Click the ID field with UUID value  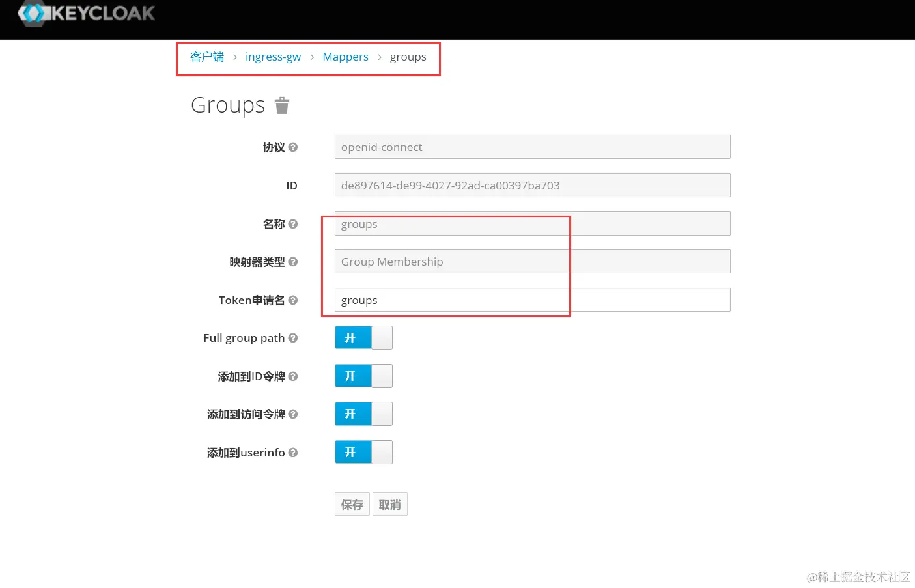pos(532,186)
